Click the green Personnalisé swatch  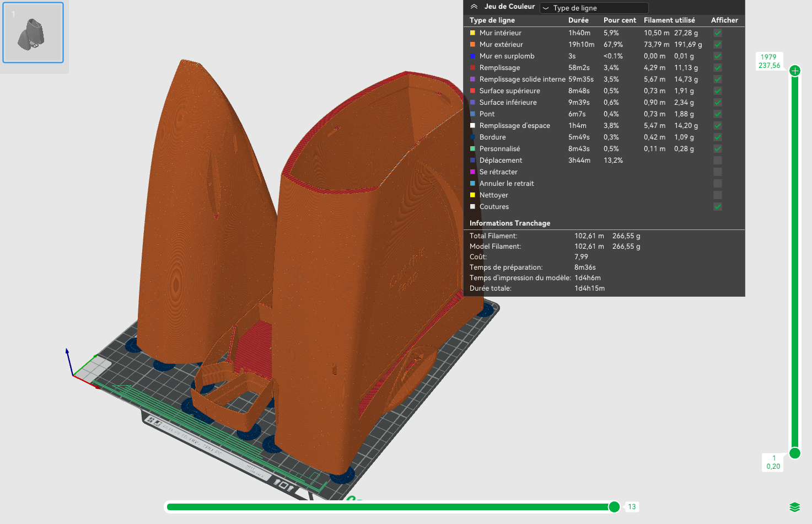[x=472, y=149]
